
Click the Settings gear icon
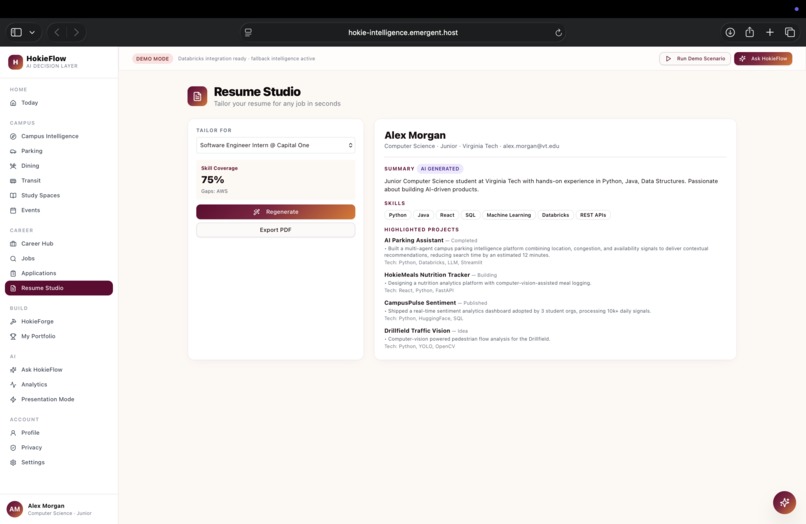pyautogui.click(x=13, y=463)
